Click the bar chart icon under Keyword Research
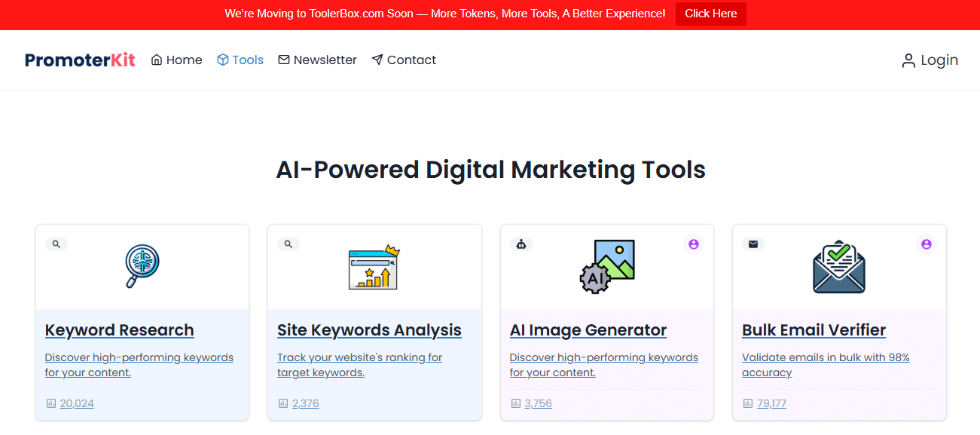This screenshot has width=980, height=435. pyautogui.click(x=50, y=403)
